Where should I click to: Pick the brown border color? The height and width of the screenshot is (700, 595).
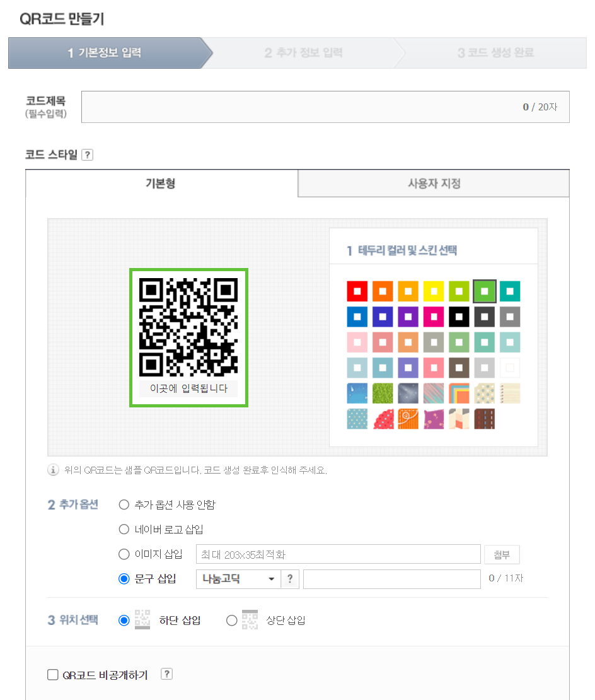[459, 368]
